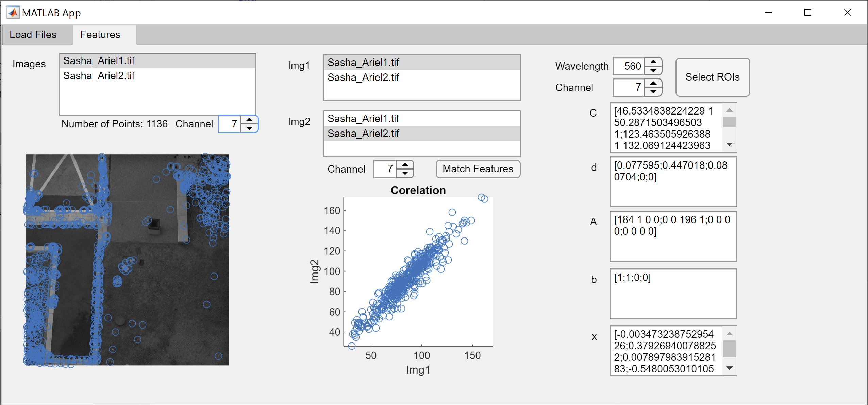Increase Channel spinner next to Match Features
The height and width of the screenshot is (405, 868).
tap(405, 165)
